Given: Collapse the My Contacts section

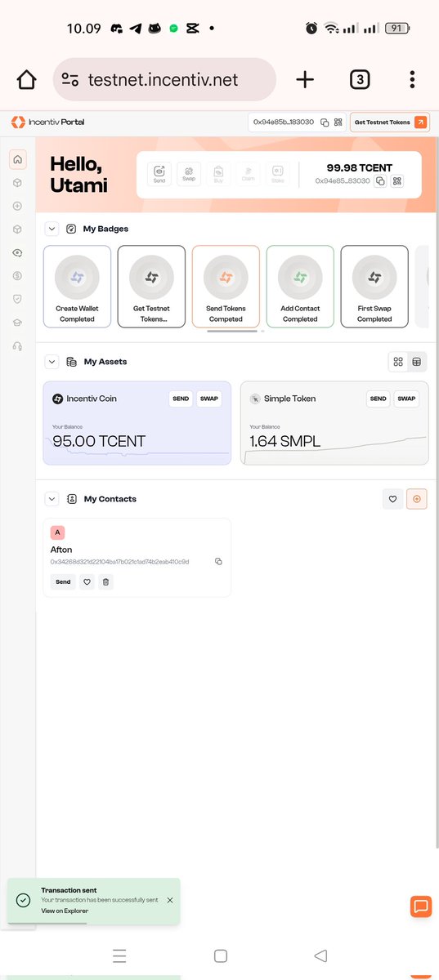Looking at the screenshot, I should (52, 498).
